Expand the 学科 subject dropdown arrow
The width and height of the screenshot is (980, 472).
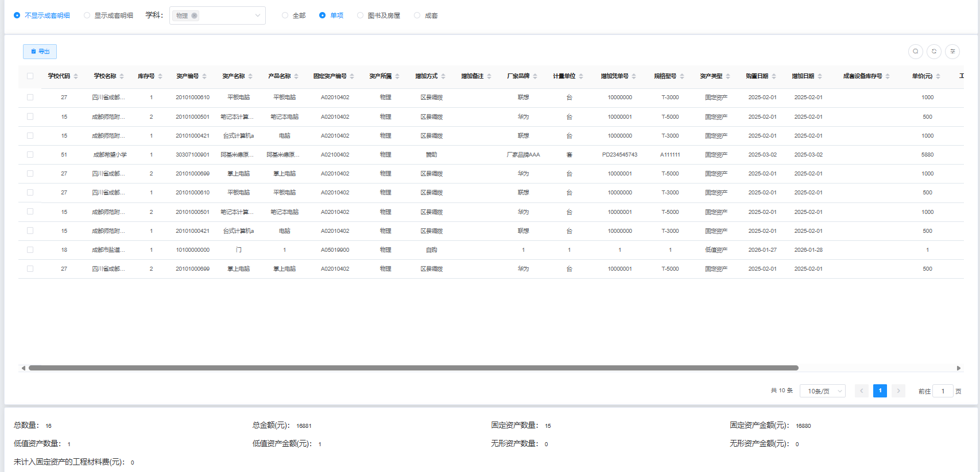(x=257, y=15)
